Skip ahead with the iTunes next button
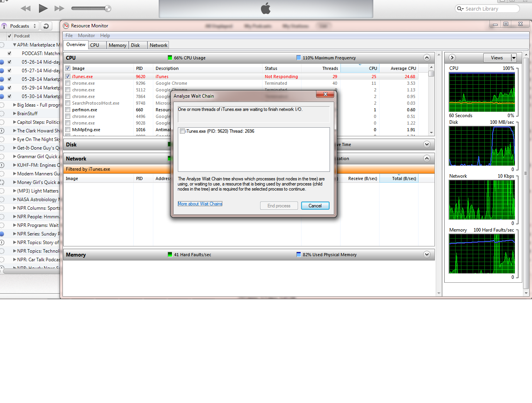The image size is (532, 403). point(59,8)
